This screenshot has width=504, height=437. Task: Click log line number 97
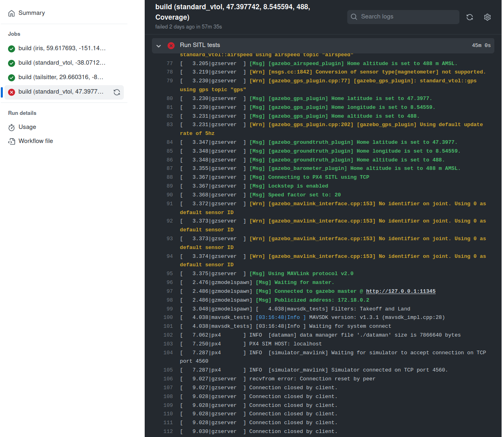(170, 291)
